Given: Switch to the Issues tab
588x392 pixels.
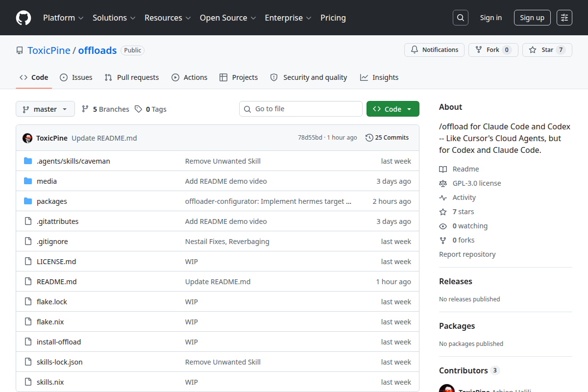Looking at the screenshot, I should point(76,77).
